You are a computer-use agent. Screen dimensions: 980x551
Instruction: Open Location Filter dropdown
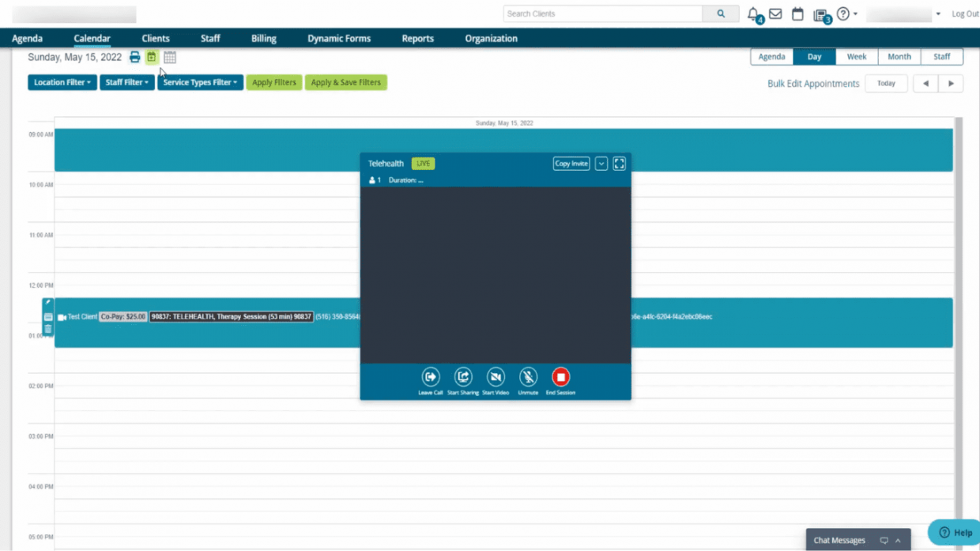62,82
